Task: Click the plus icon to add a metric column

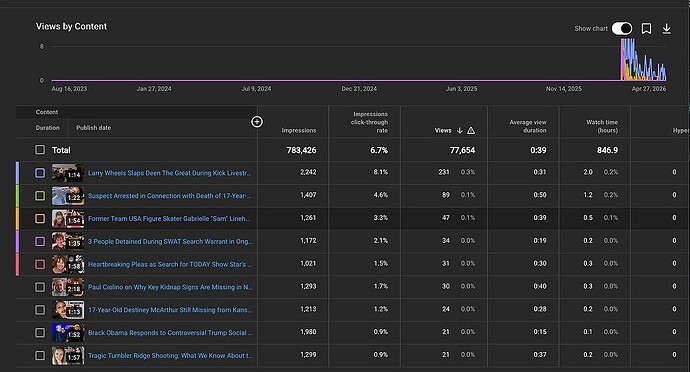Action: [x=257, y=122]
